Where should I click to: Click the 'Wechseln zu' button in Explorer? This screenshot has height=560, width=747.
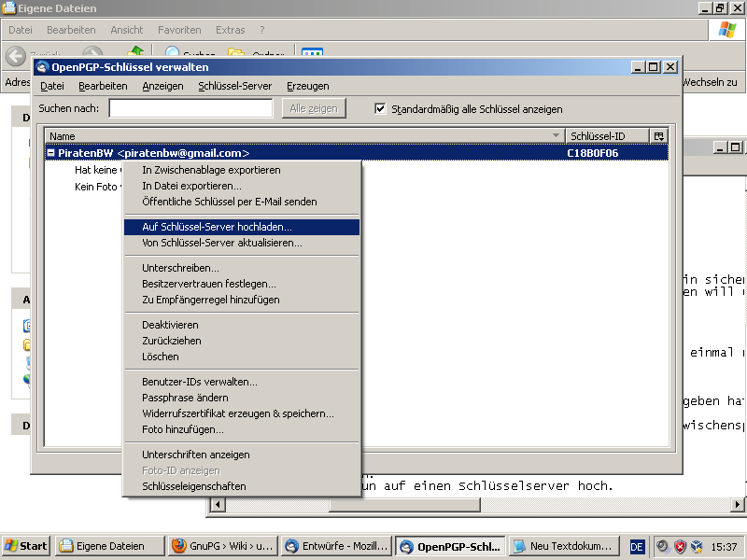point(710,82)
